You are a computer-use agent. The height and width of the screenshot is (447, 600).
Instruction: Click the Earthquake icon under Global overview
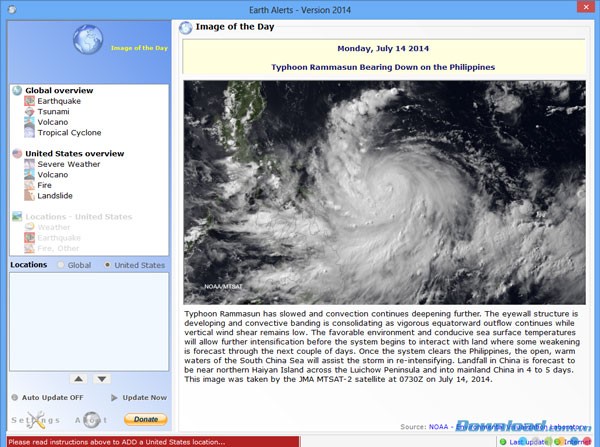[29, 101]
